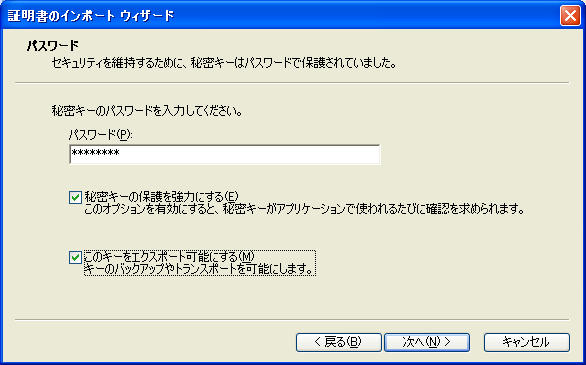
Task: Click the 秘密キーのパスワードを入力してください instruction text
Action: click(x=146, y=111)
